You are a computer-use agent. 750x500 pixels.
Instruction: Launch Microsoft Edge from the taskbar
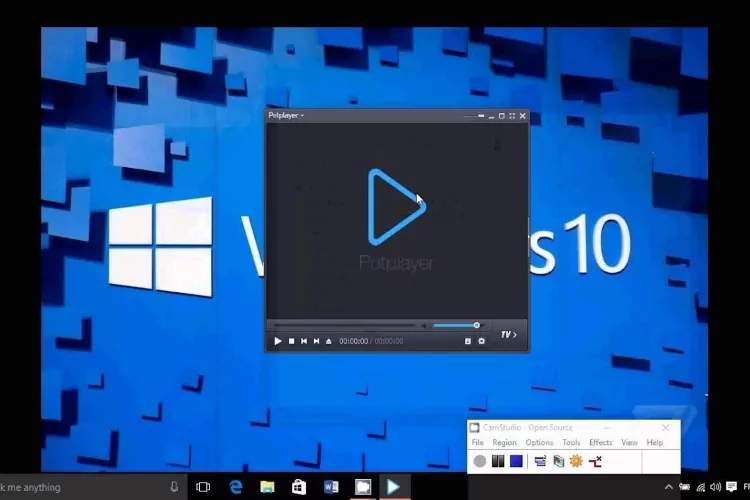pyautogui.click(x=235, y=487)
